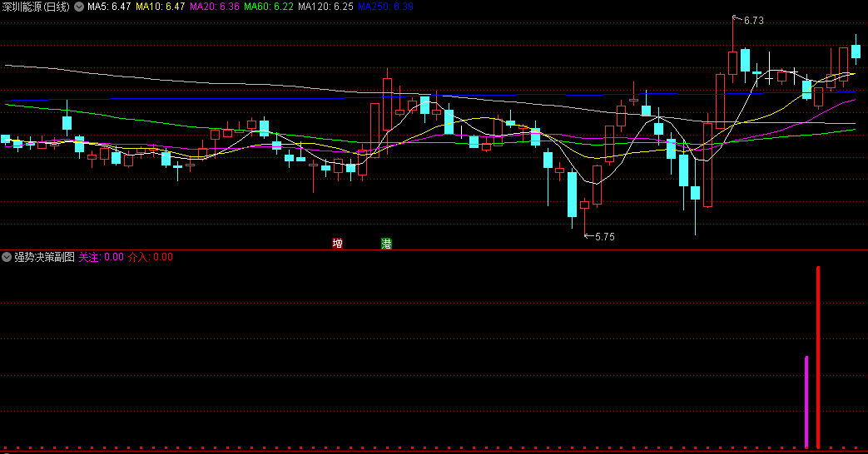The width and height of the screenshot is (868, 454).
Task: Open the 强势决策副图 indicator dropdown arrow
Action: click(7, 257)
